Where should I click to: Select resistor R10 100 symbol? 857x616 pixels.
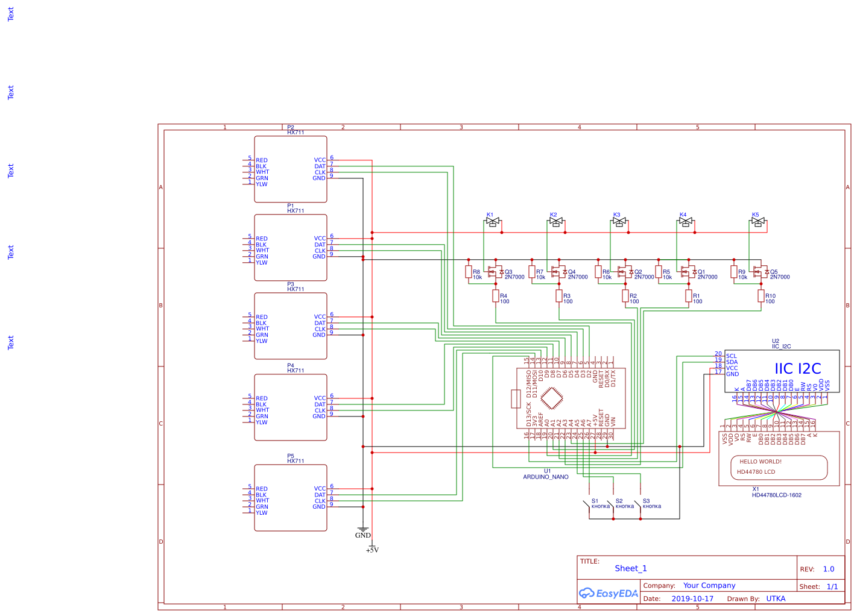click(761, 296)
